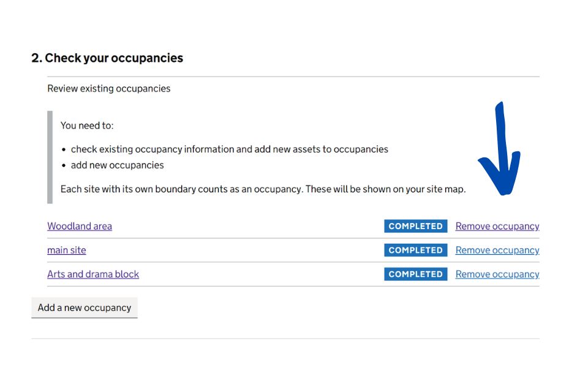Image resolution: width=588 pixels, height=392 pixels.
Task: Remove the Woodland area occupancy
Action: pos(497,226)
